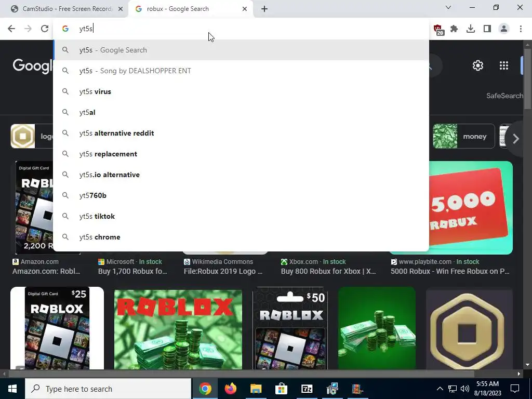Image resolution: width=532 pixels, height=399 pixels.
Task: Click the browser forward arrow
Action: (x=28, y=29)
